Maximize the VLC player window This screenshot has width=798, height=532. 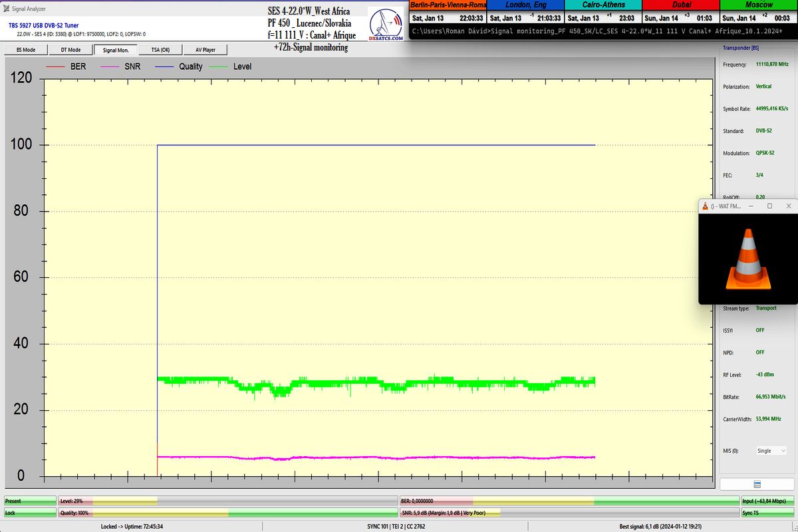769,206
